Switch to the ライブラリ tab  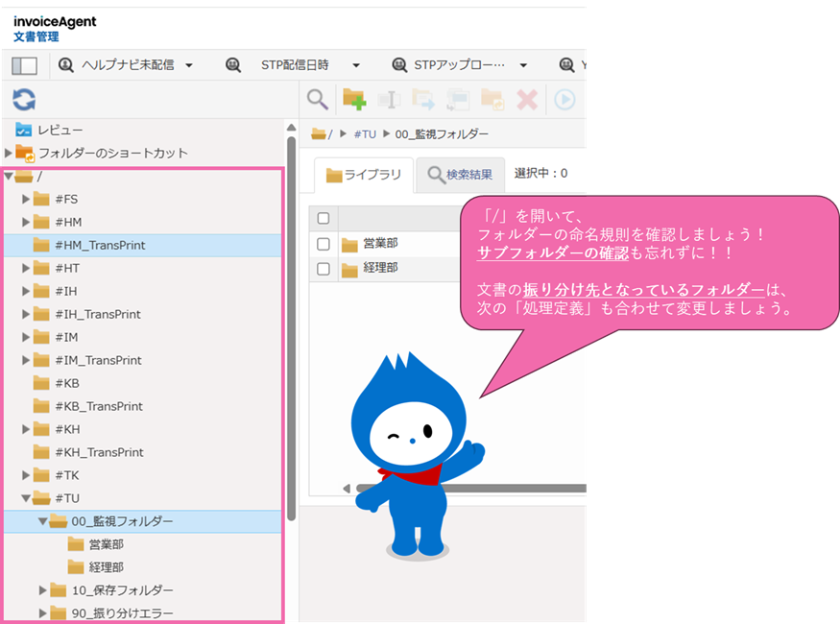coord(363,175)
